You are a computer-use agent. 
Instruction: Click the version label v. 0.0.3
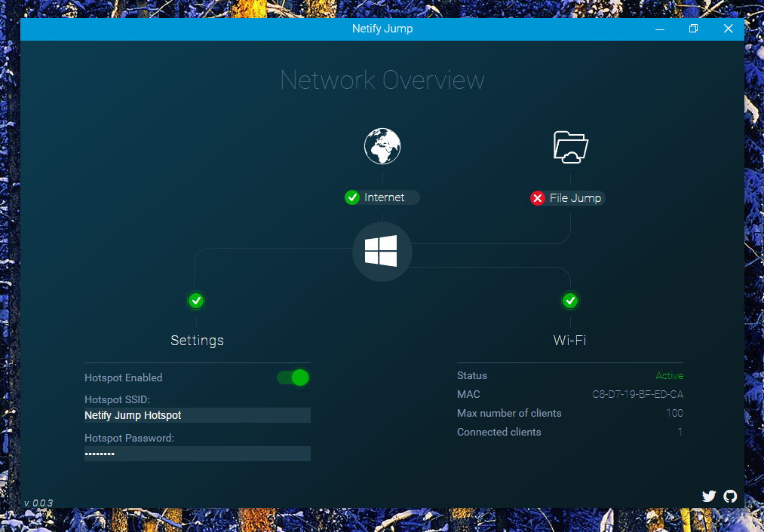[x=38, y=503]
